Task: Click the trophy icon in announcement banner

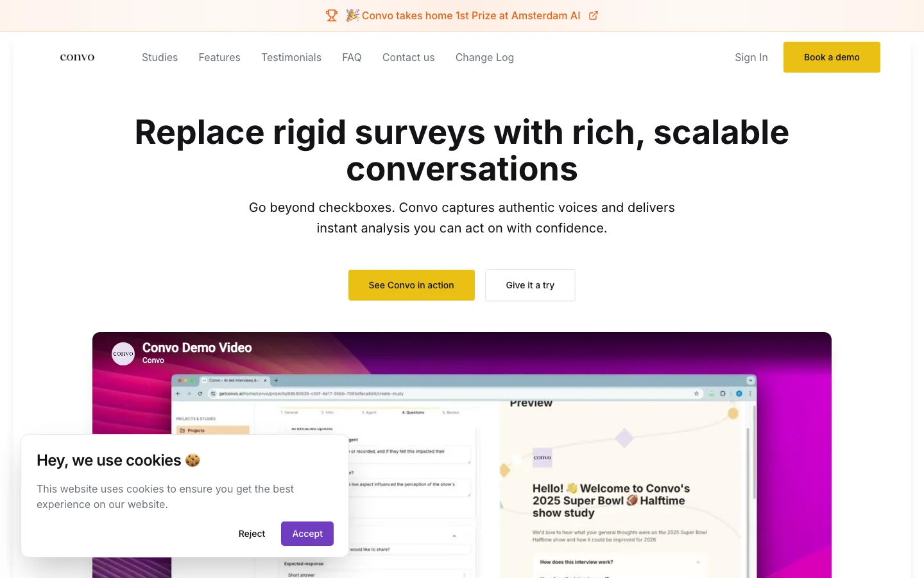Action: pos(332,15)
